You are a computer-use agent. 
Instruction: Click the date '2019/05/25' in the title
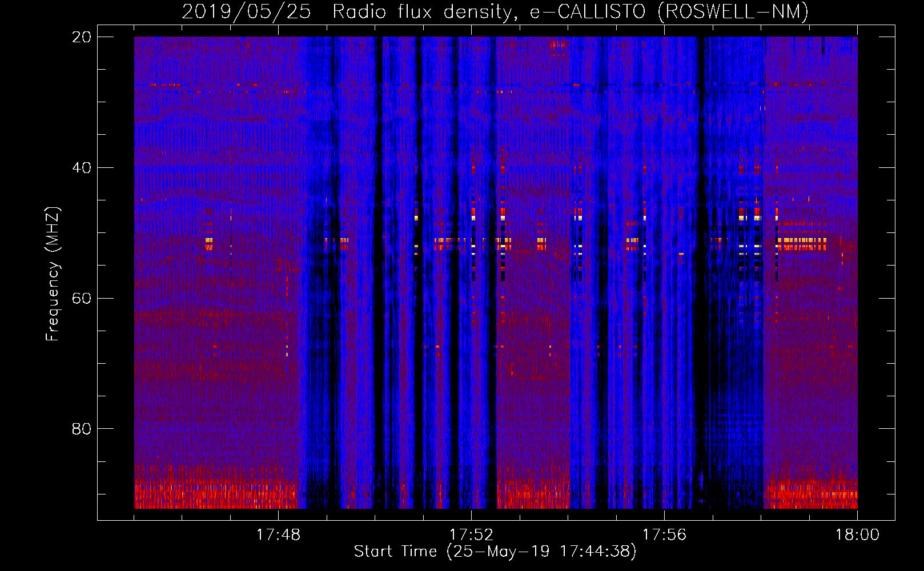tap(246, 12)
